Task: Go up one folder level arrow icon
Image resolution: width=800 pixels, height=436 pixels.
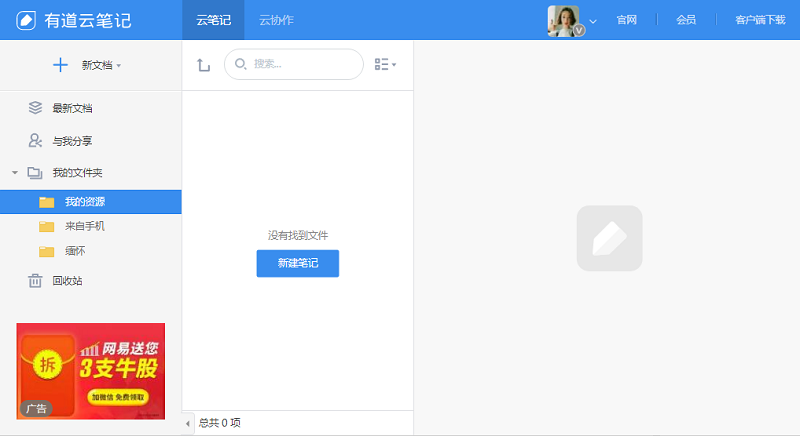Action: pos(203,65)
